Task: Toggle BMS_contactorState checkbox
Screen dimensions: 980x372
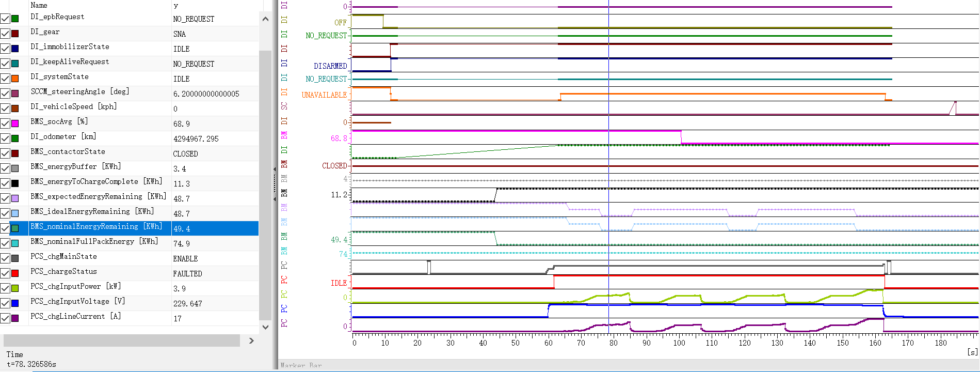Action: [x=5, y=153]
